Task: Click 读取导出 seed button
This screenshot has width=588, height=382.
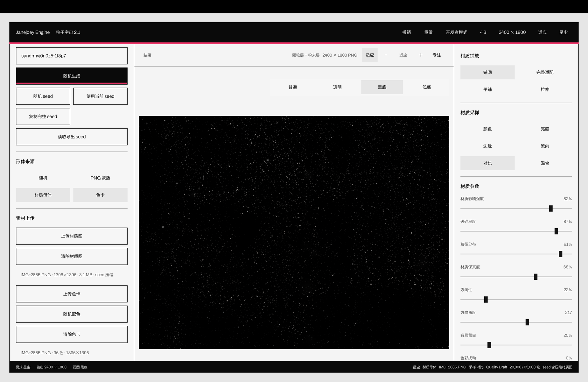Action: (72, 137)
